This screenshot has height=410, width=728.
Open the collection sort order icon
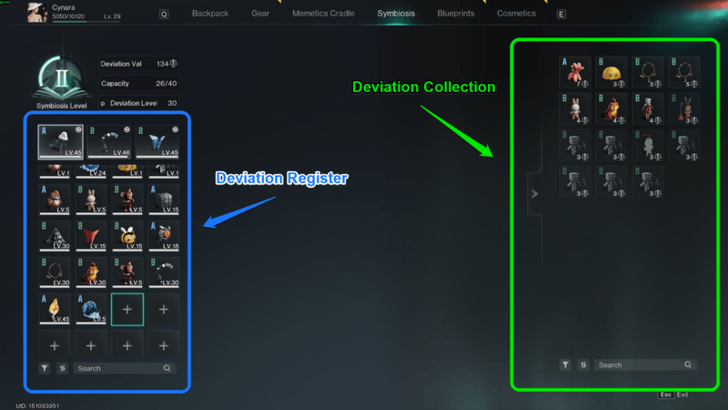[x=583, y=365]
